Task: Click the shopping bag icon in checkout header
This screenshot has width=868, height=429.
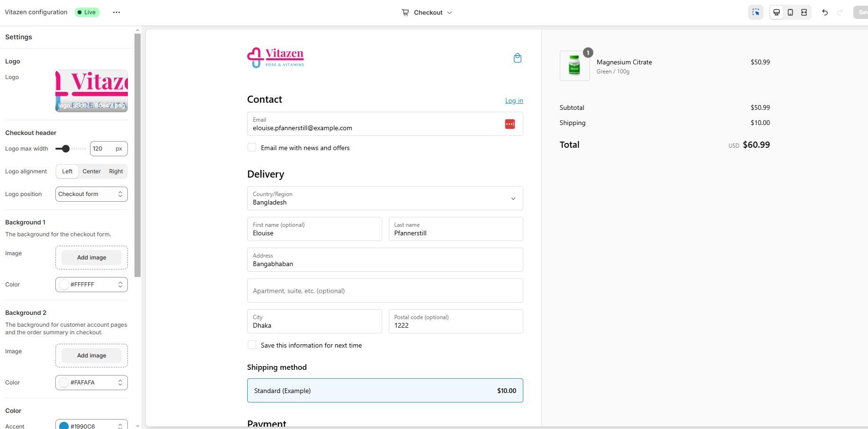Action: 518,58
